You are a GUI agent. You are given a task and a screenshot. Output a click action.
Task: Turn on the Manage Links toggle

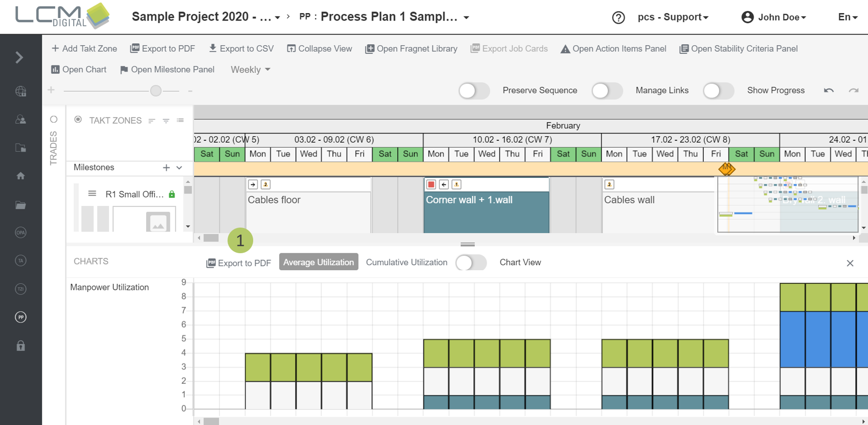(x=607, y=91)
